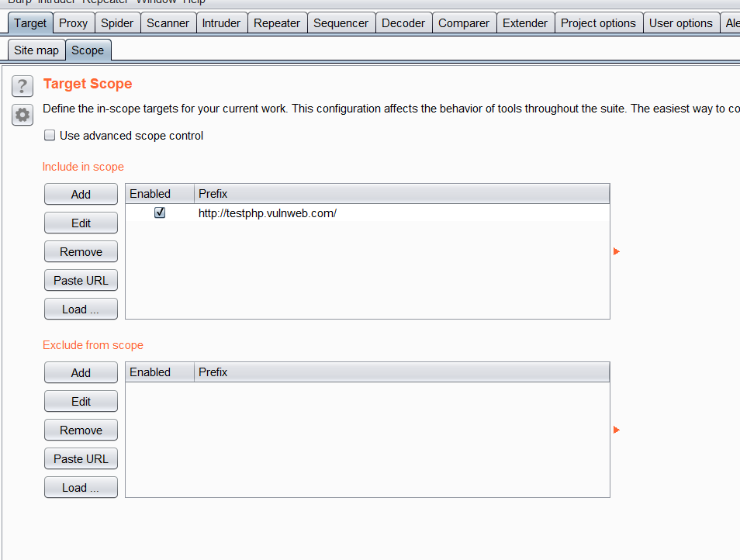Click Remove in Exclude from scope
Screen dimensions: 740x560
tap(81, 430)
